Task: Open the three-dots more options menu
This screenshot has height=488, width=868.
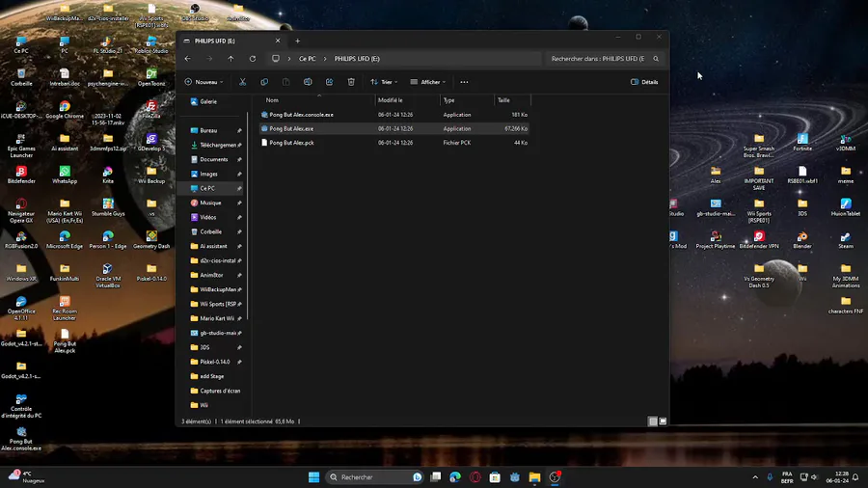Action: coord(464,82)
